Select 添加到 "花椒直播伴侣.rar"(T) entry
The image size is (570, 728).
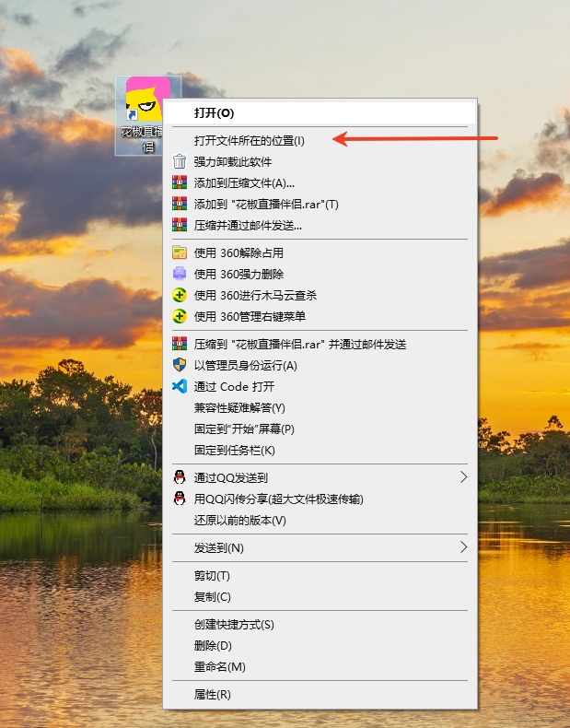click(x=320, y=205)
